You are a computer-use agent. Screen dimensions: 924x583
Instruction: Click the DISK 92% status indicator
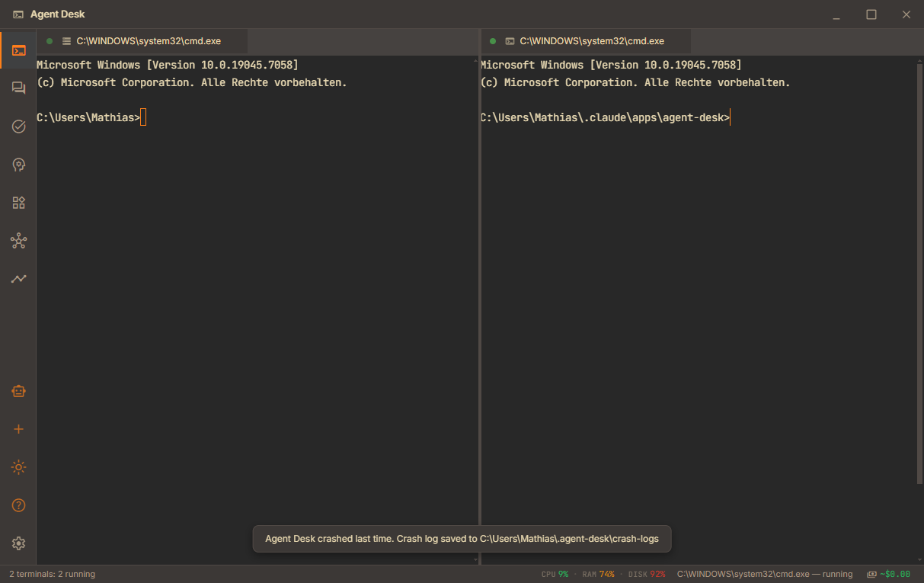pyautogui.click(x=647, y=574)
